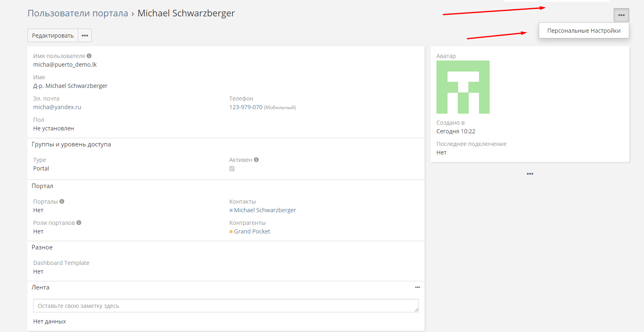
Task: Click info icon next to Имя пользователя
Action: pyautogui.click(x=89, y=56)
